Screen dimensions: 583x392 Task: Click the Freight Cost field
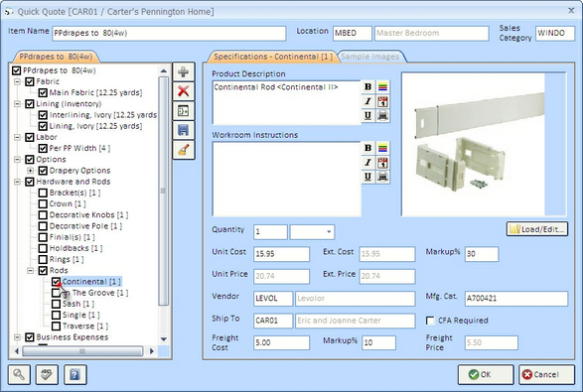click(281, 342)
